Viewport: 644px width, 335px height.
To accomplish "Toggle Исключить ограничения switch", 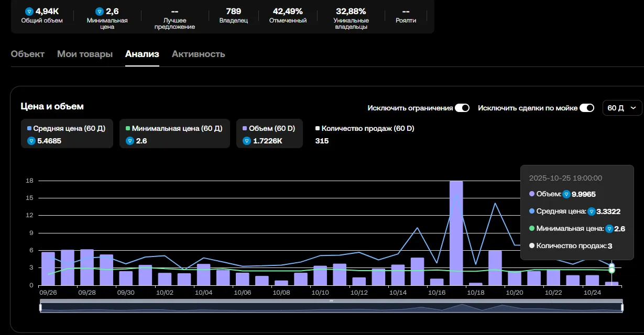I will pos(462,108).
